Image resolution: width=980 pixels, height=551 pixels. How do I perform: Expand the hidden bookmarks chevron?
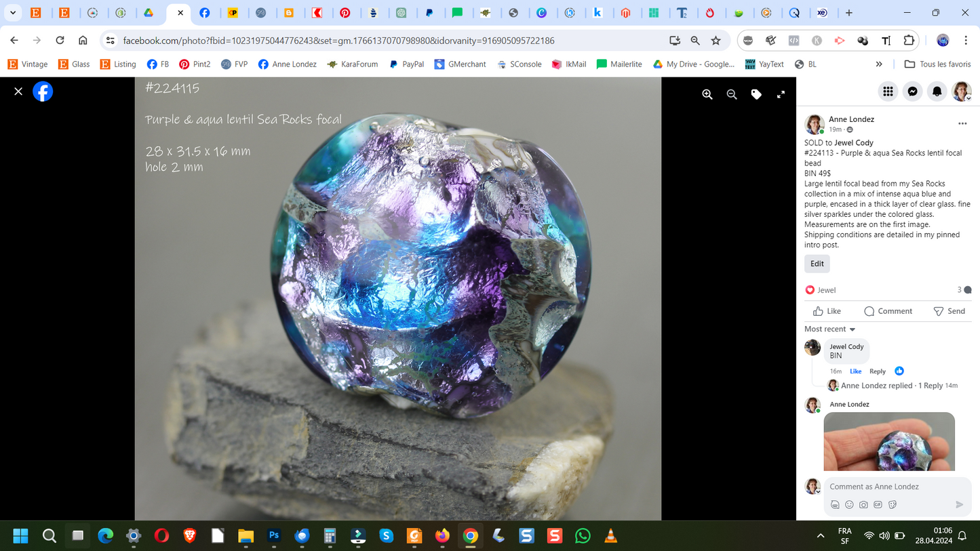(879, 64)
